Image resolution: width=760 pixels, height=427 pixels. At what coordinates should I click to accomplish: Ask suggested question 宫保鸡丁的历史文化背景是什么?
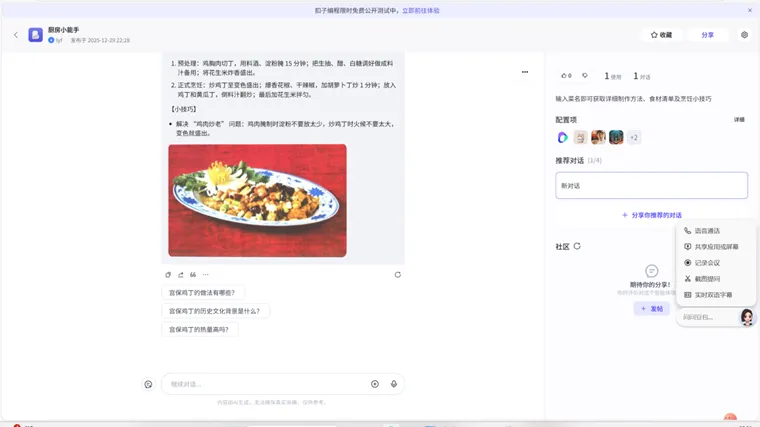tap(215, 311)
